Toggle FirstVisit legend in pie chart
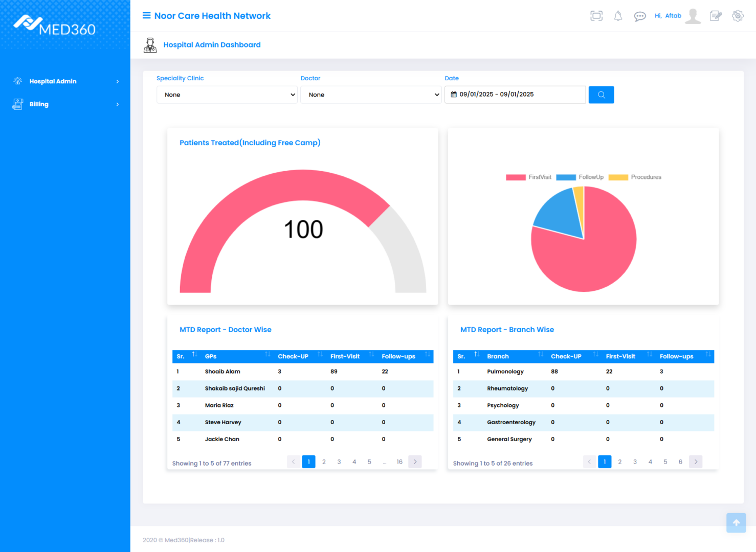 [528, 177]
